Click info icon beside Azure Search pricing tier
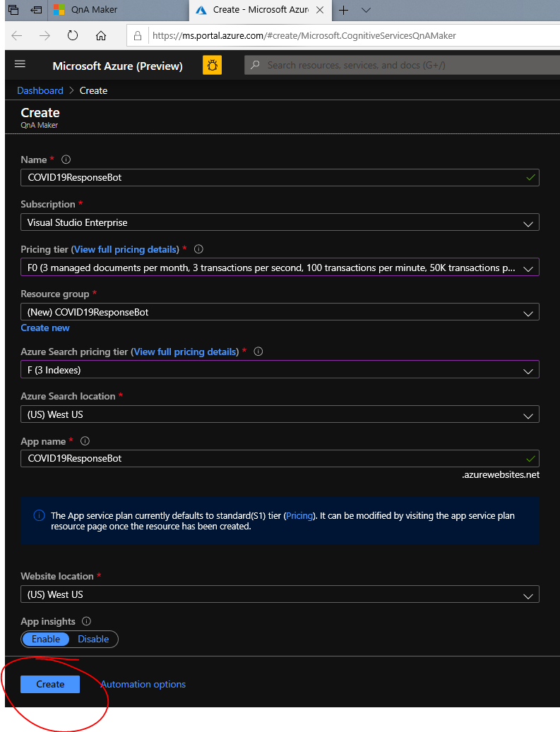Viewport: 560px width, 732px height. (258, 352)
